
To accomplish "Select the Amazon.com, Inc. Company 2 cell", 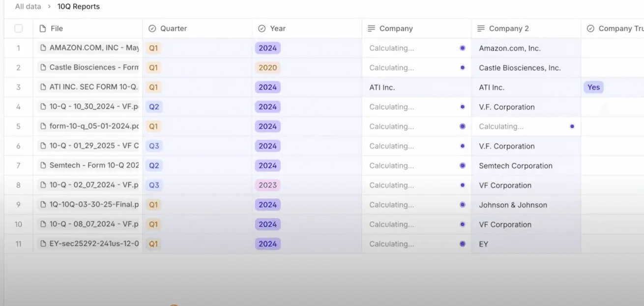I will [526, 48].
